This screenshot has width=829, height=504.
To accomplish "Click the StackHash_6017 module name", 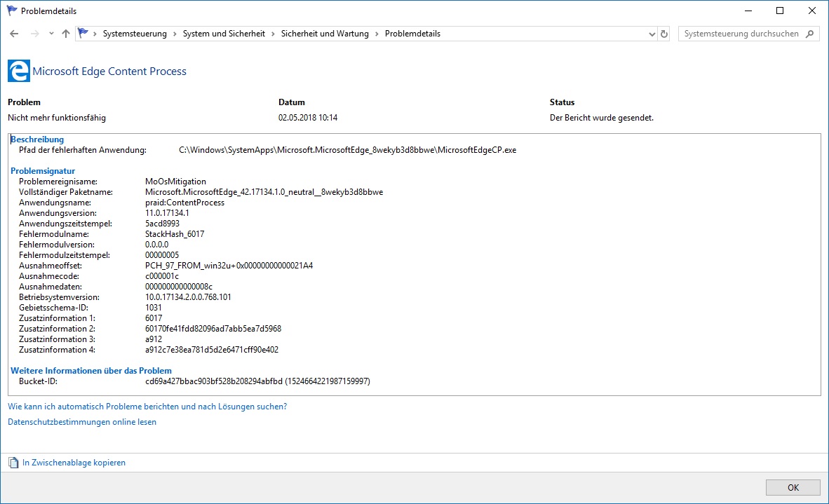I will click(x=175, y=234).
